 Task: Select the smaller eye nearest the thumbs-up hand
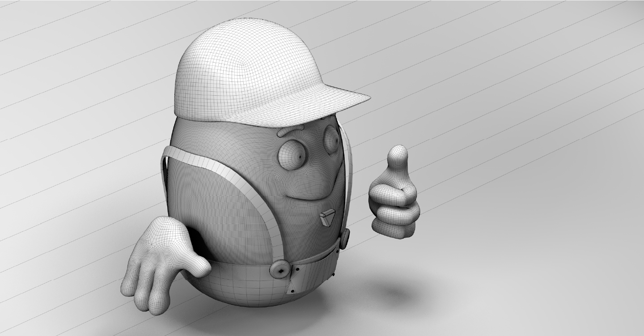(331, 140)
